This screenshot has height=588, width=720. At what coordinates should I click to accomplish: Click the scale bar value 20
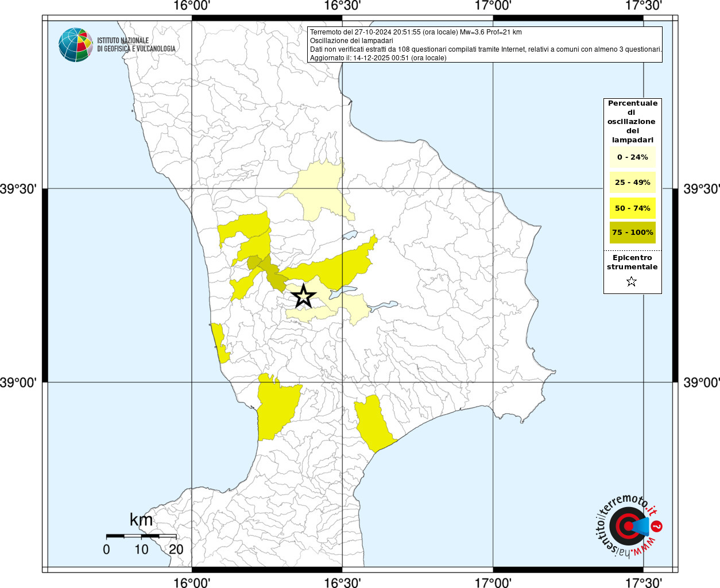tap(176, 549)
